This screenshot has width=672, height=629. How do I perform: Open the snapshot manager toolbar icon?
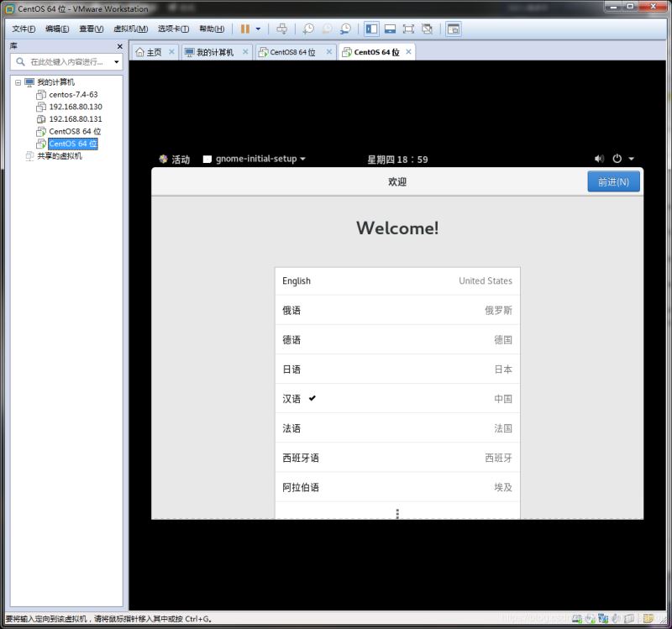(345, 29)
